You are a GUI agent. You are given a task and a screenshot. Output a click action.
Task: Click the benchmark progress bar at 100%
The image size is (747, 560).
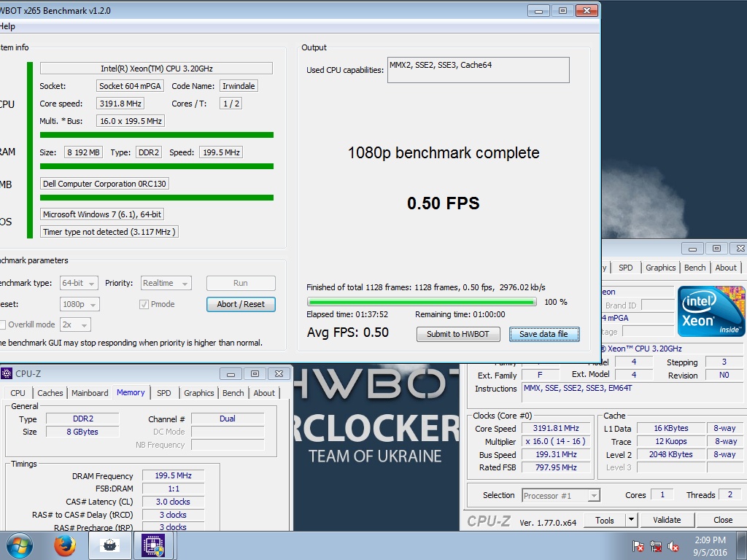point(422,302)
